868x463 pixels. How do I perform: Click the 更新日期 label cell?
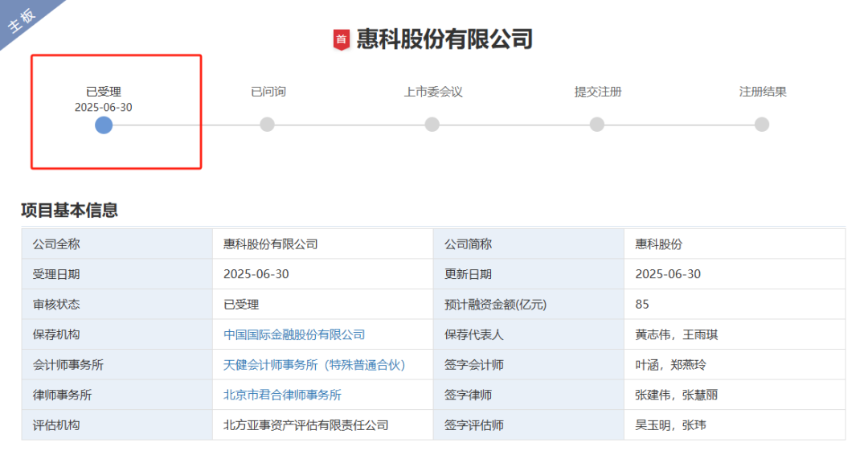click(x=529, y=274)
